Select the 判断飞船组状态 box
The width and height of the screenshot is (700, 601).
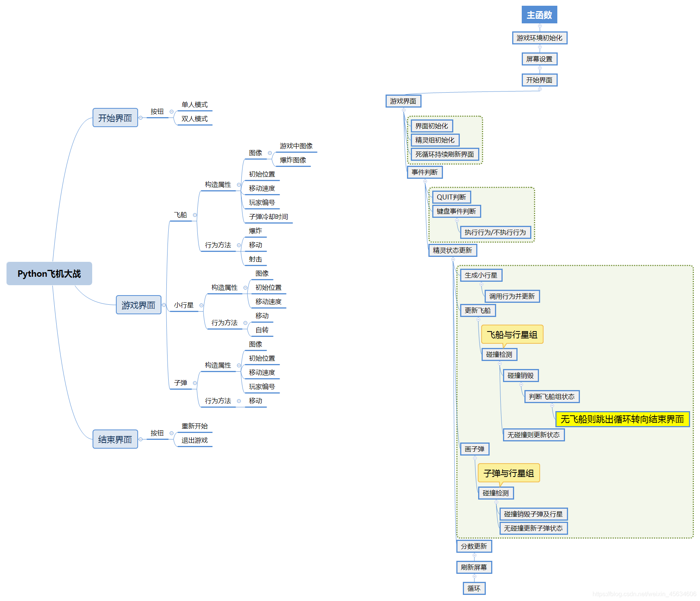click(x=552, y=397)
